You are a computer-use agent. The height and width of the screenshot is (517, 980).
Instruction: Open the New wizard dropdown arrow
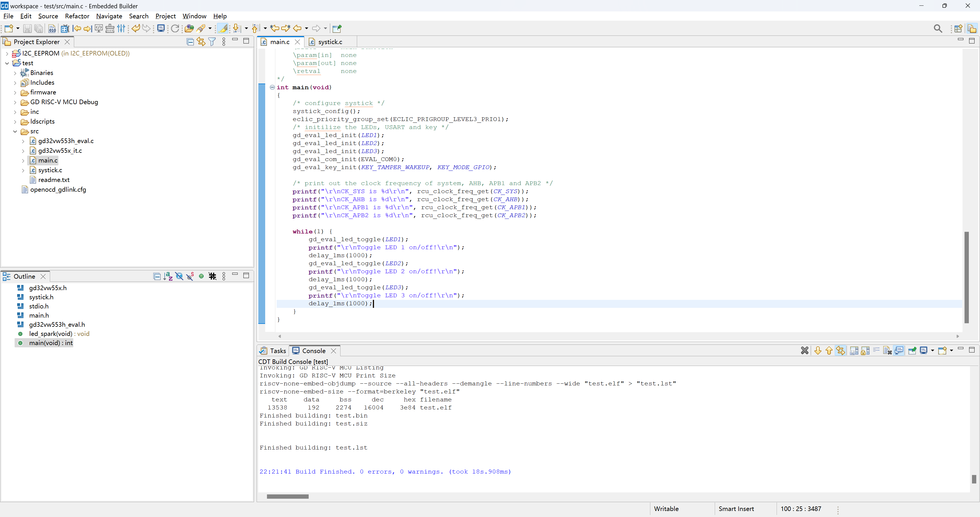[x=17, y=29]
